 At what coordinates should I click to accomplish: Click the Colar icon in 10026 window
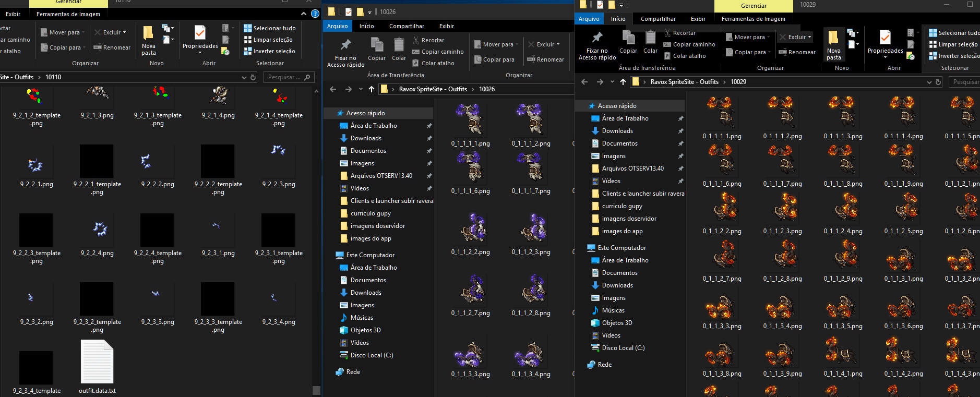pos(399,50)
